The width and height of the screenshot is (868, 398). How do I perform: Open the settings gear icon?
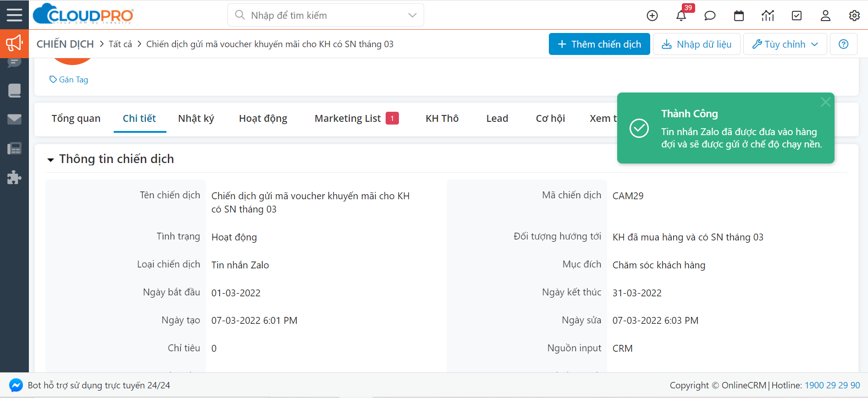(x=854, y=16)
